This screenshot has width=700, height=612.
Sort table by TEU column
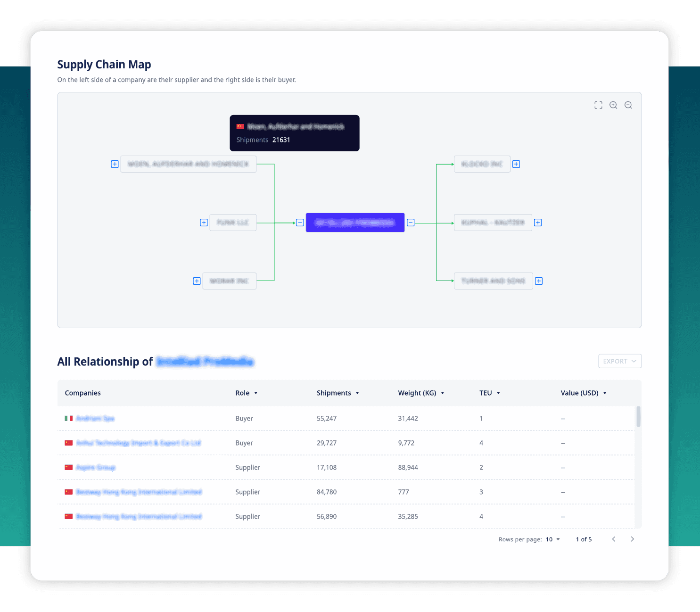coord(489,393)
